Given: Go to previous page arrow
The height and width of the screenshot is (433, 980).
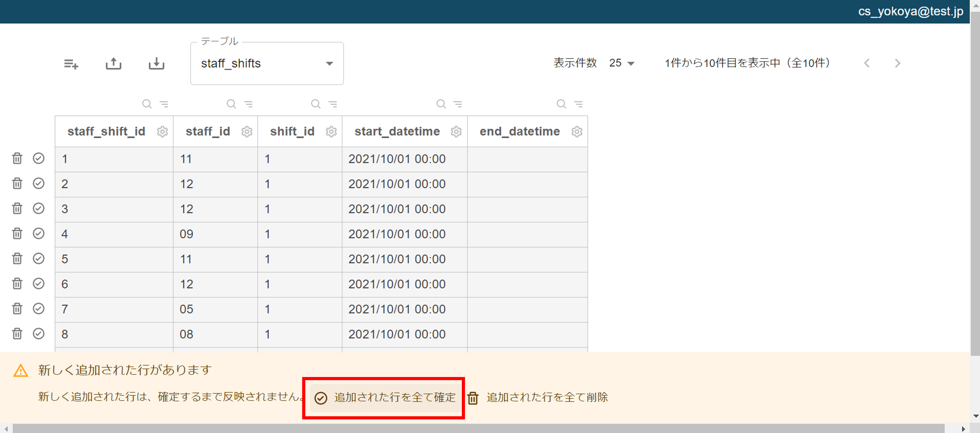Looking at the screenshot, I should pyautogui.click(x=867, y=63).
